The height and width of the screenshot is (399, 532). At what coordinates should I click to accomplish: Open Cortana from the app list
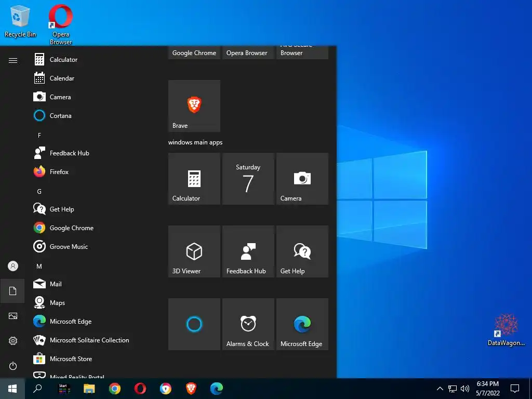tap(95, 116)
